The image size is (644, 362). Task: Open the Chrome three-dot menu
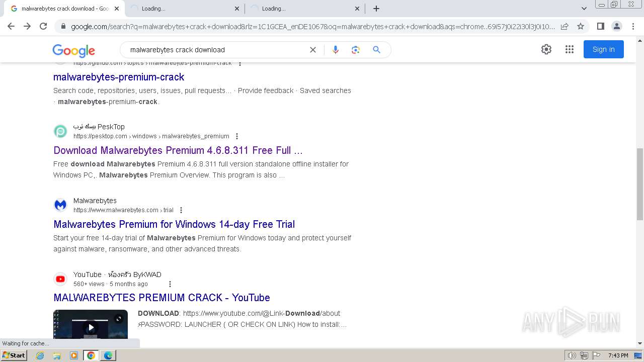click(633, 26)
